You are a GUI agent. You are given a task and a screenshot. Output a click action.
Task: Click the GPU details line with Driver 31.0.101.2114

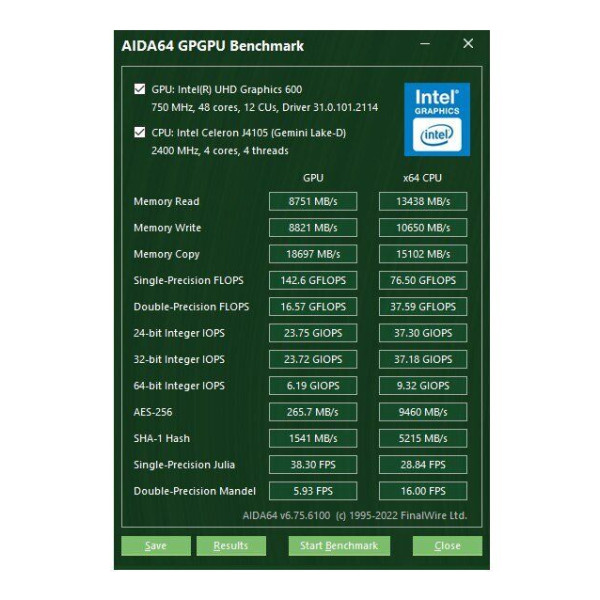pos(264,107)
